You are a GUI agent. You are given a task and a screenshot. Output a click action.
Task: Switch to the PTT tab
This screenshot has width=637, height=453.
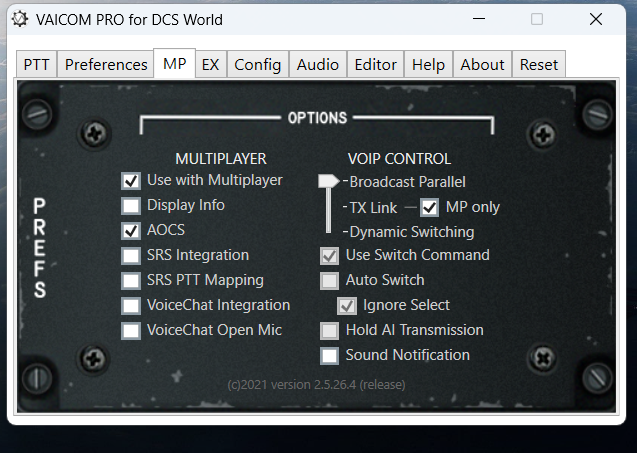37,64
